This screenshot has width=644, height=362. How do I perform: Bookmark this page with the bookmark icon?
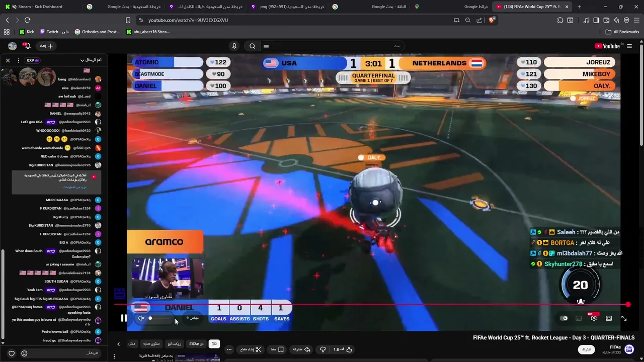pos(128,20)
